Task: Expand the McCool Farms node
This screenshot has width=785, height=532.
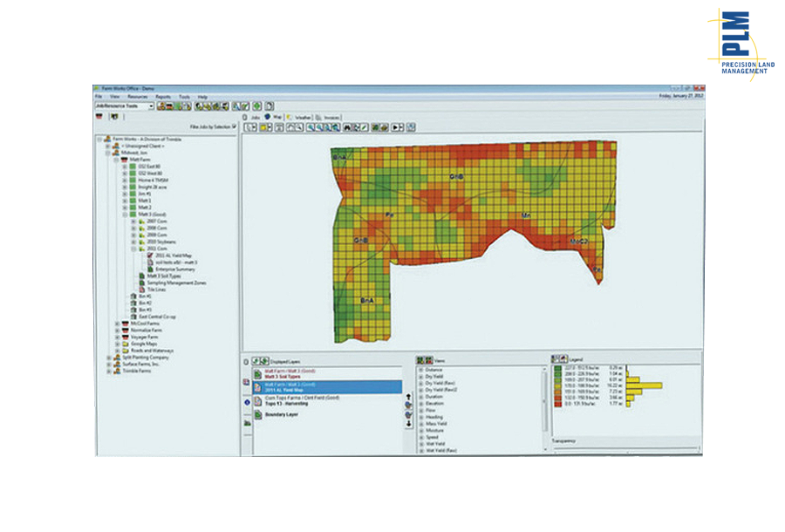Action: pyautogui.click(x=117, y=324)
